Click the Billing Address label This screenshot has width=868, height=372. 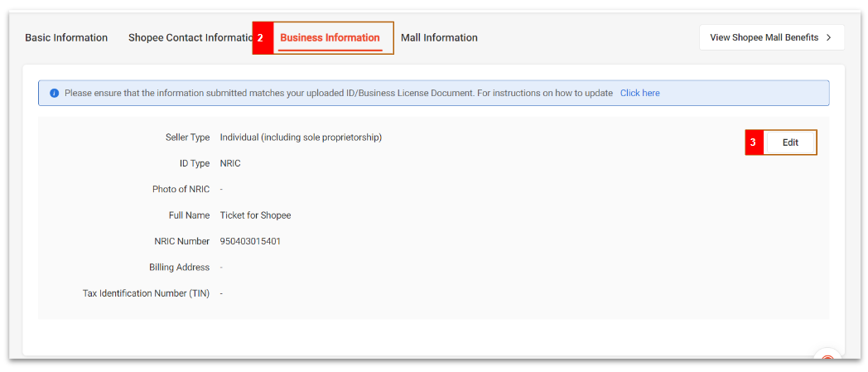click(179, 268)
